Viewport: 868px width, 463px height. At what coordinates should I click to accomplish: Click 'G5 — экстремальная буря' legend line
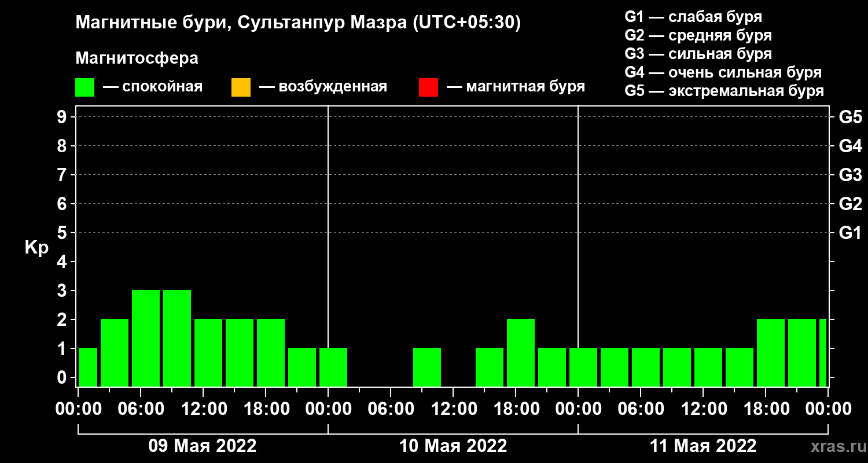pos(724,91)
